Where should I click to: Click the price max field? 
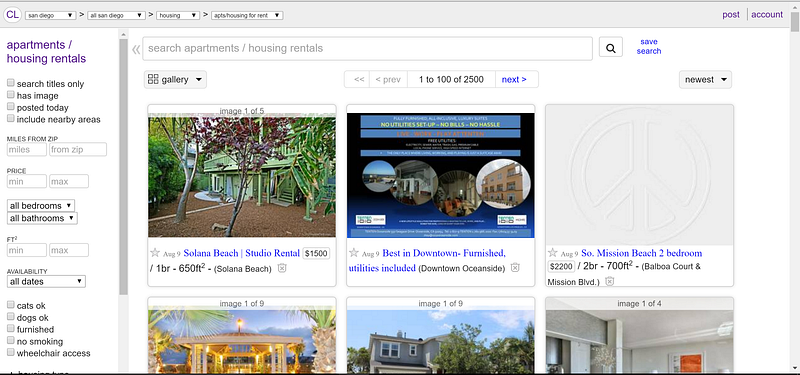click(x=68, y=181)
